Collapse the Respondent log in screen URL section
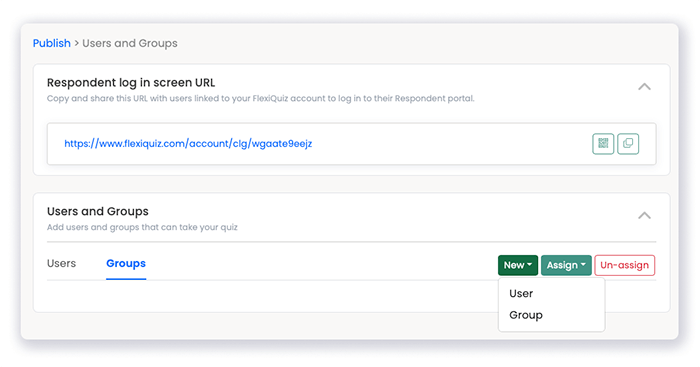Viewport: 700px width, 367px height. tap(644, 87)
